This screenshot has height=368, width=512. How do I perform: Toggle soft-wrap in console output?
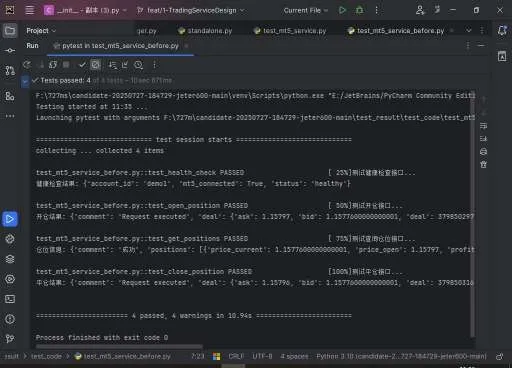pos(483,126)
